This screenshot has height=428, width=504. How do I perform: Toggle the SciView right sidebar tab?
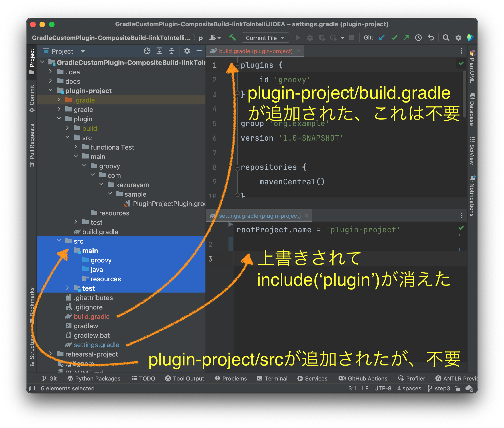[x=472, y=151]
